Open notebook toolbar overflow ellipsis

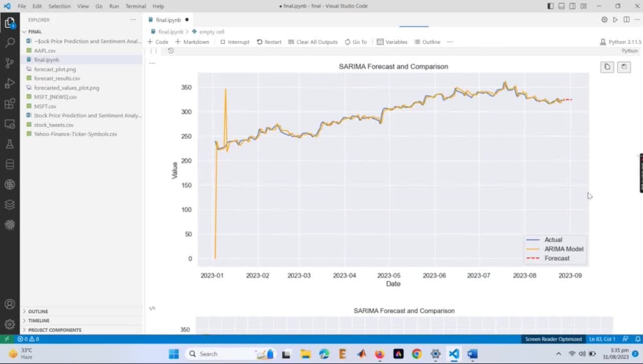450,42
